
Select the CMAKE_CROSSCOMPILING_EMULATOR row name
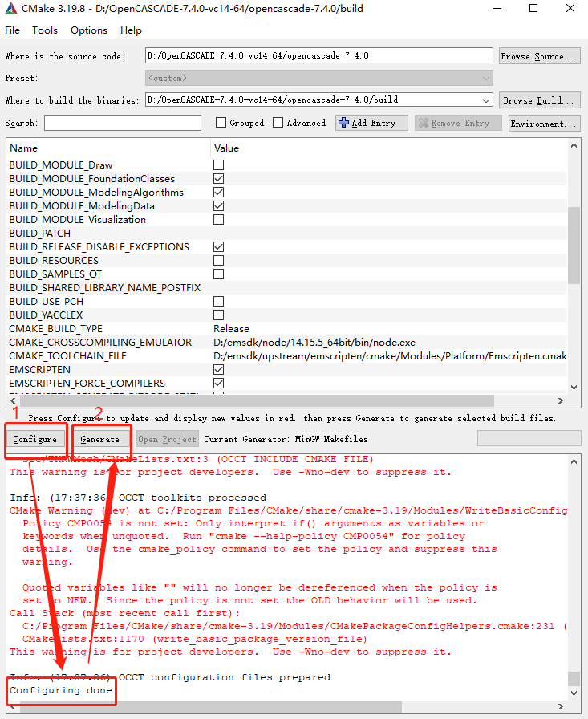pyautogui.click(x=100, y=343)
